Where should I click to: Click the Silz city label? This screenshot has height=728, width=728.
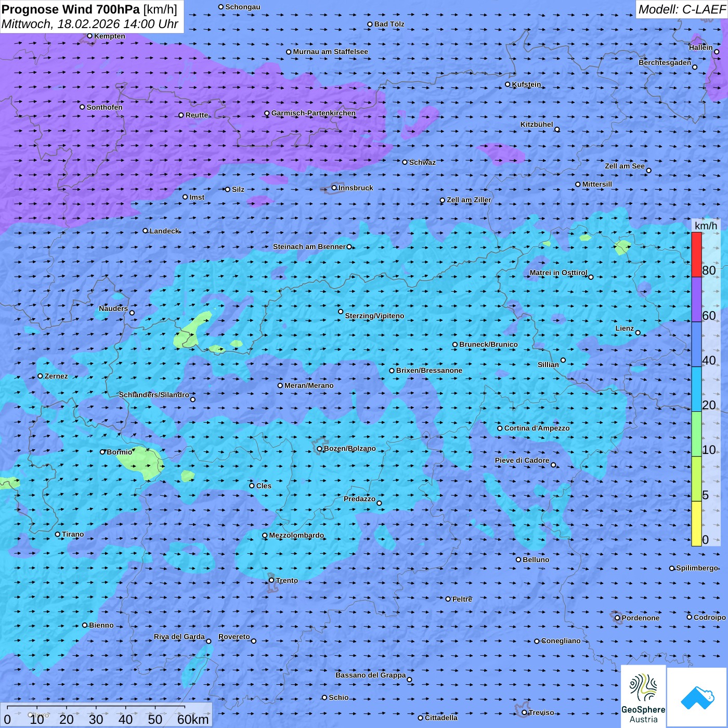(238, 189)
